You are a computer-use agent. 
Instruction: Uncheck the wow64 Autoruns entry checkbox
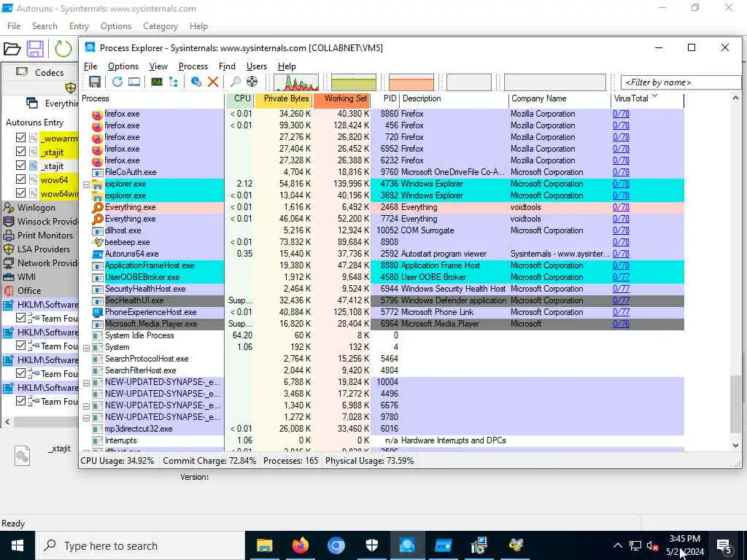tap(20, 179)
